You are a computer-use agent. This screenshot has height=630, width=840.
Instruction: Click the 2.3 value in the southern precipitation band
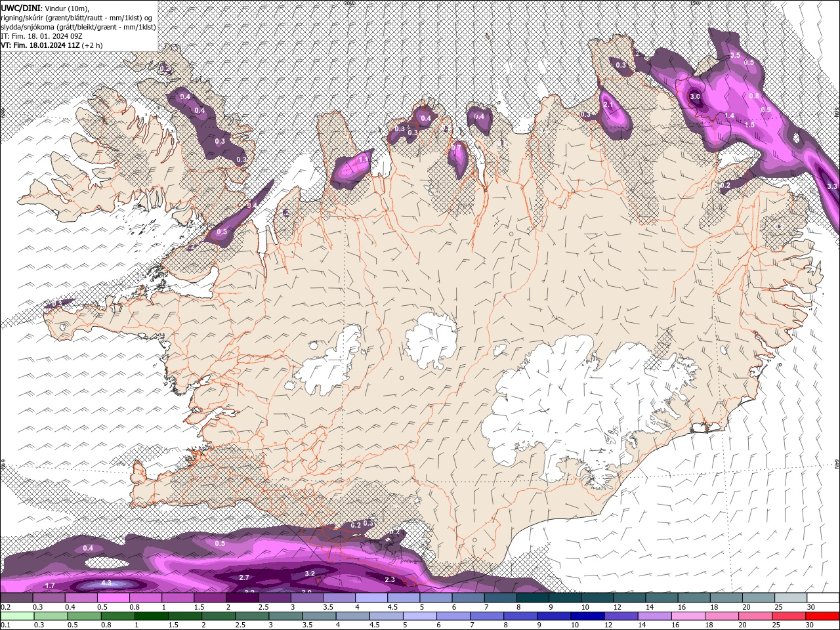click(390, 579)
